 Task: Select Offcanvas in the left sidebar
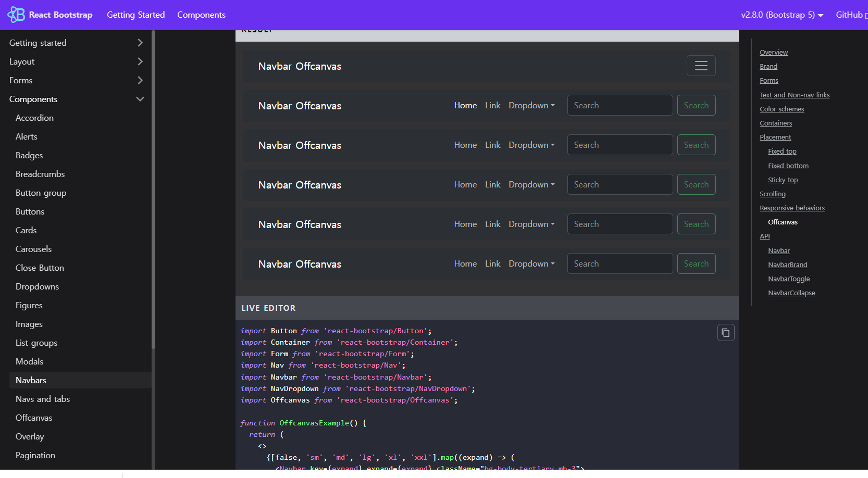[34, 418]
